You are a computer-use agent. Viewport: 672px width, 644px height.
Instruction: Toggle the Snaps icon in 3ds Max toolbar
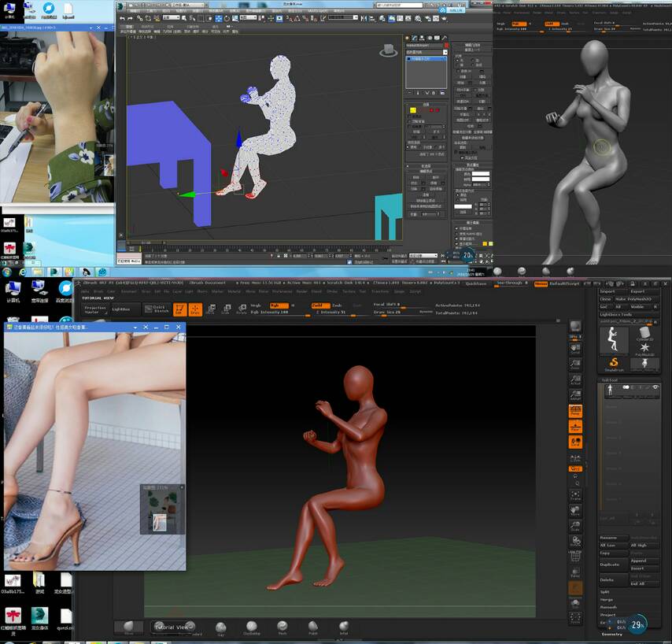[x=290, y=18]
